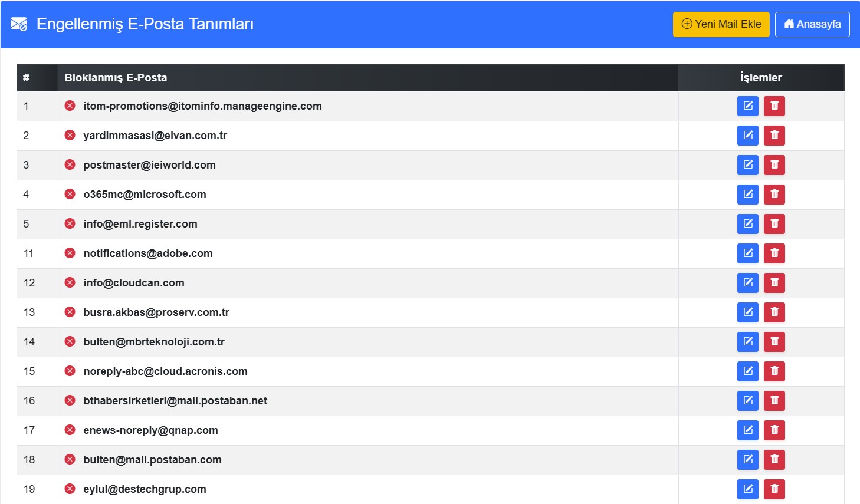Edit the itom-promotions@itominfo.manageengine.com entry
860x504 pixels.
pyautogui.click(x=747, y=106)
